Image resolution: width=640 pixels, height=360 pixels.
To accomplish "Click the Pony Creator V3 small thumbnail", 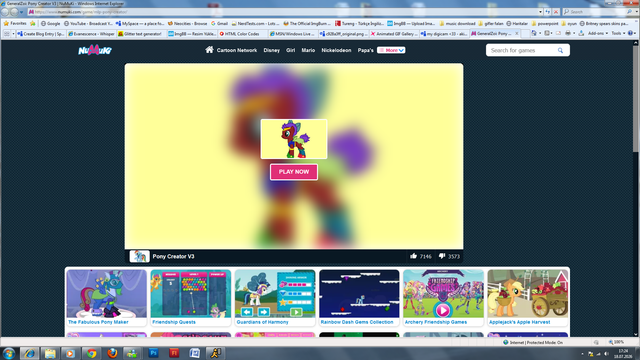I will click(x=139, y=256).
